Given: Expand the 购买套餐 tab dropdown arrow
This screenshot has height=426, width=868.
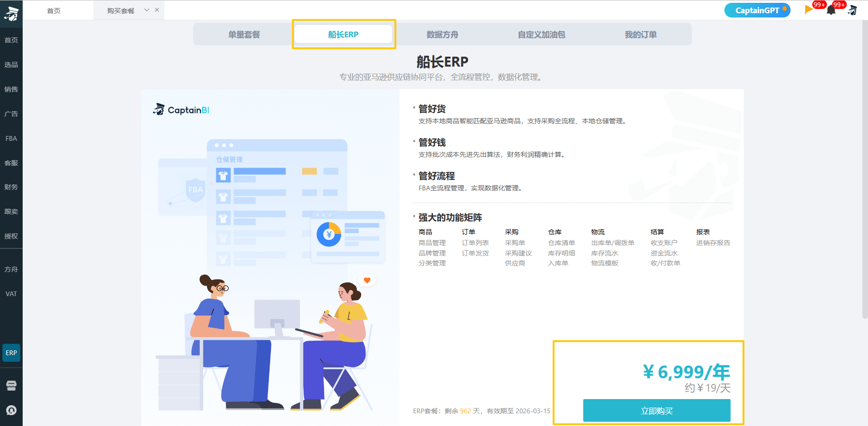Looking at the screenshot, I should (x=147, y=10).
